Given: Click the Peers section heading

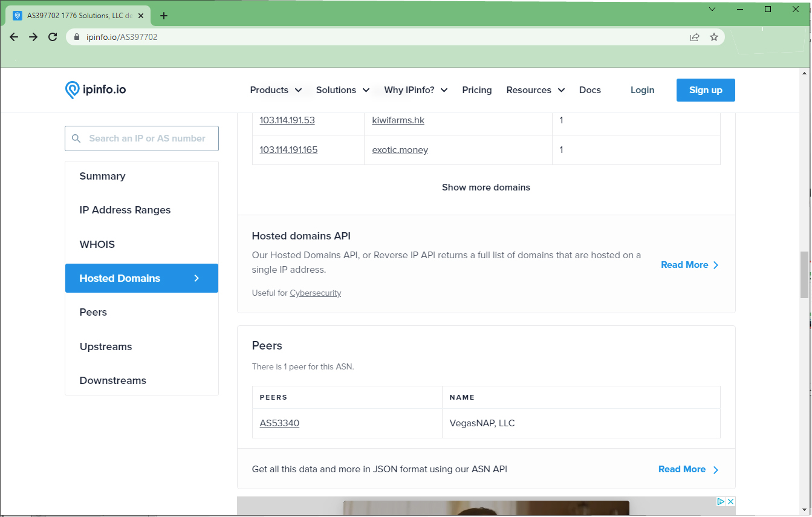Looking at the screenshot, I should click(267, 346).
